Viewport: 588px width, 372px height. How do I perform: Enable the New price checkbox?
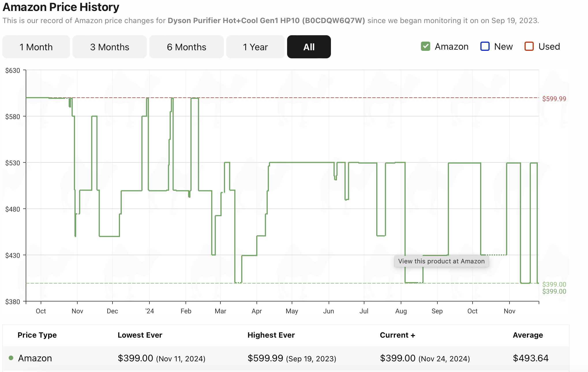point(485,46)
